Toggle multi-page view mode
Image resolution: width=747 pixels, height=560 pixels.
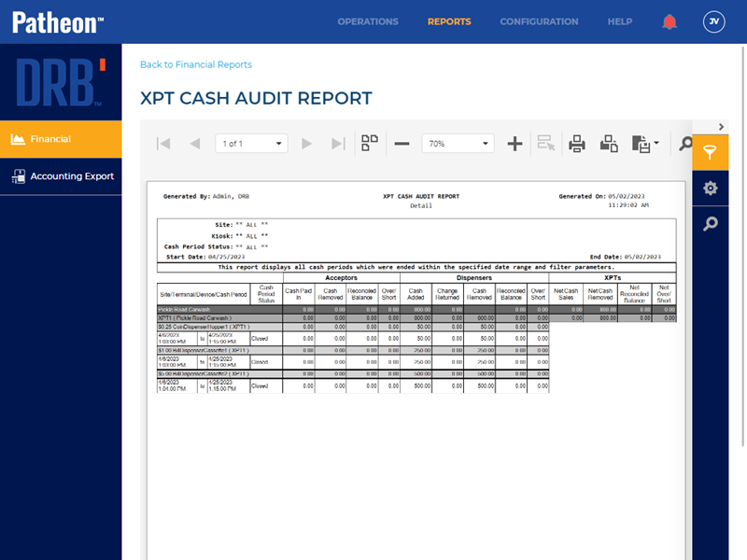(370, 144)
